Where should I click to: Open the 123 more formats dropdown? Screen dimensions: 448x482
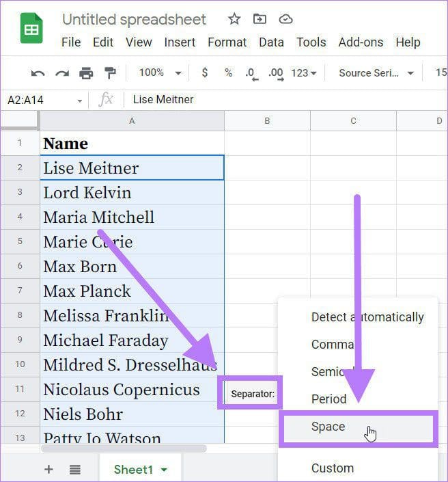304,73
